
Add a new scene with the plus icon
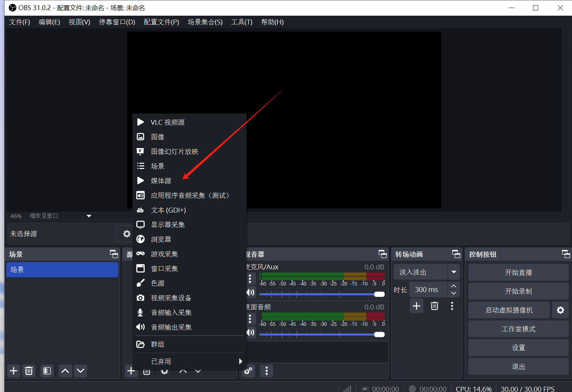13,371
